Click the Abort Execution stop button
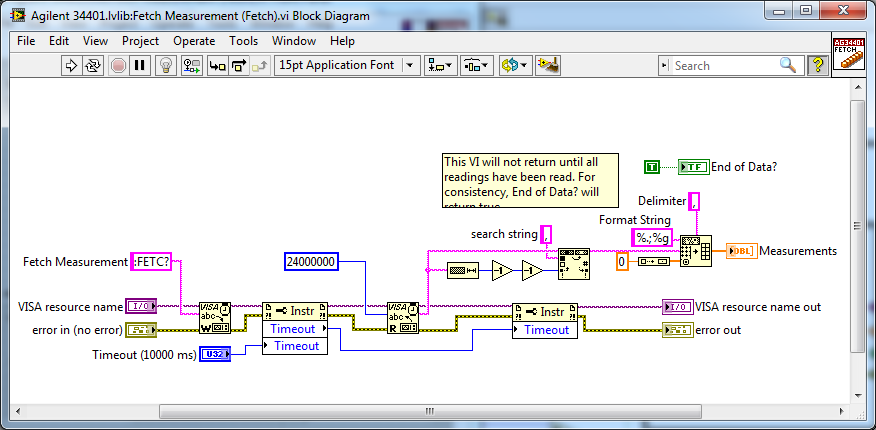The height and width of the screenshot is (430, 876). [x=118, y=65]
